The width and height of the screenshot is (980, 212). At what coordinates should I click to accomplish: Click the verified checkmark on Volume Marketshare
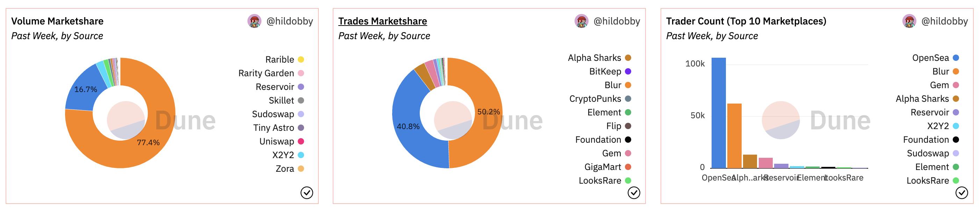pyautogui.click(x=307, y=193)
